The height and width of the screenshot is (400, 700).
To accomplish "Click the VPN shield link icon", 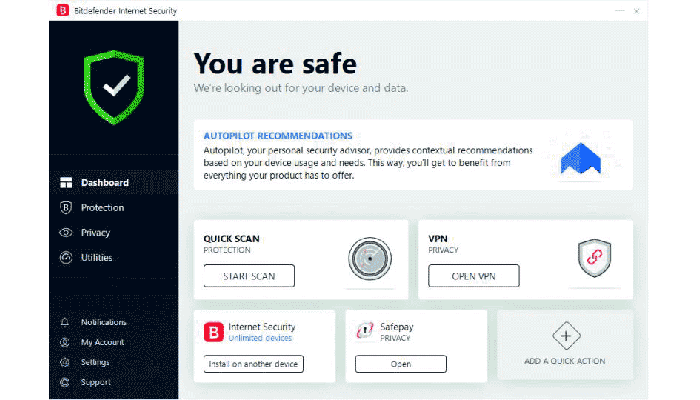I will coord(594,258).
